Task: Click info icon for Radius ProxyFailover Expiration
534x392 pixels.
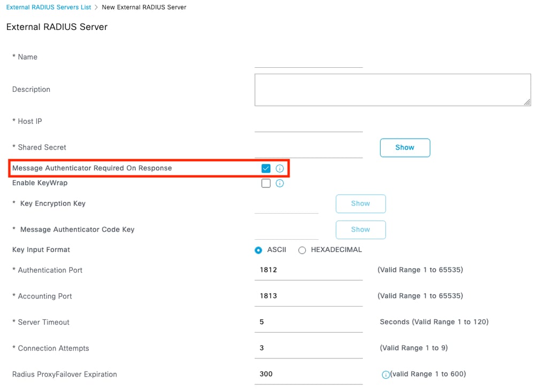Action: [385, 375]
